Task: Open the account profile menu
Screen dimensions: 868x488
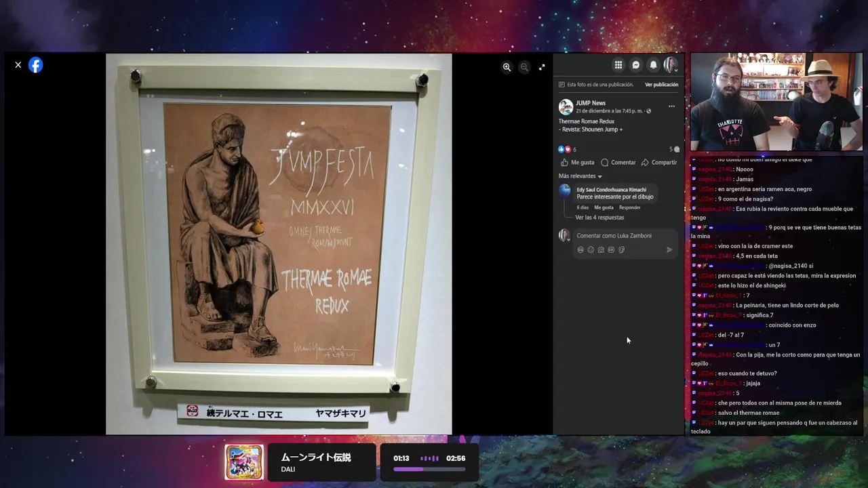Action: point(671,65)
